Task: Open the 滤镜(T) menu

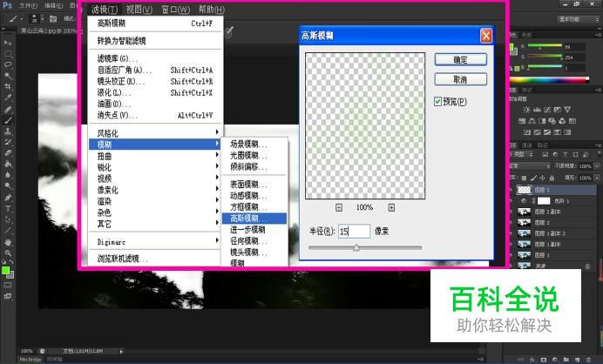Action: coord(105,10)
